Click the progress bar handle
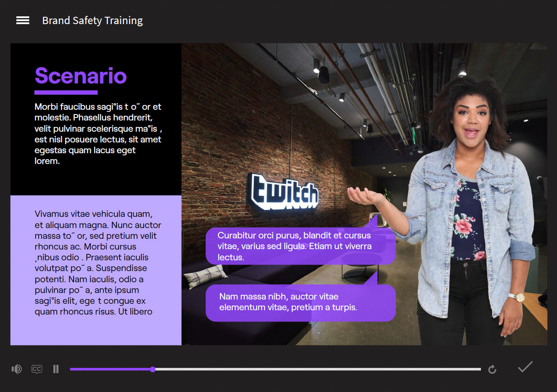Screen dimensions: 557x392 [x=153, y=369]
